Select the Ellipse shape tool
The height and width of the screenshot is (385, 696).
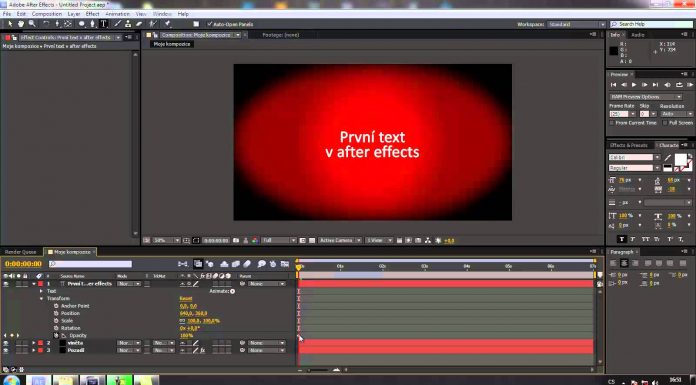point(82,24)
